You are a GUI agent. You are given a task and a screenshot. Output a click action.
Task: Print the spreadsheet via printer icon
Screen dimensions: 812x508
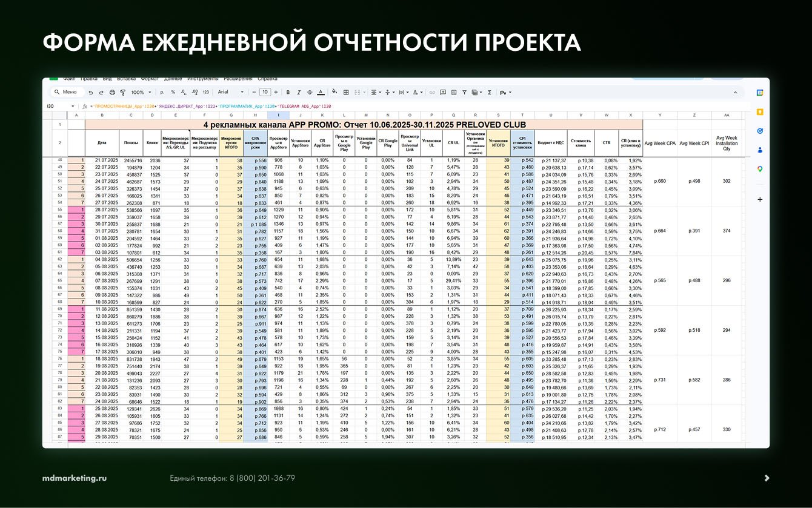[112, 93]
